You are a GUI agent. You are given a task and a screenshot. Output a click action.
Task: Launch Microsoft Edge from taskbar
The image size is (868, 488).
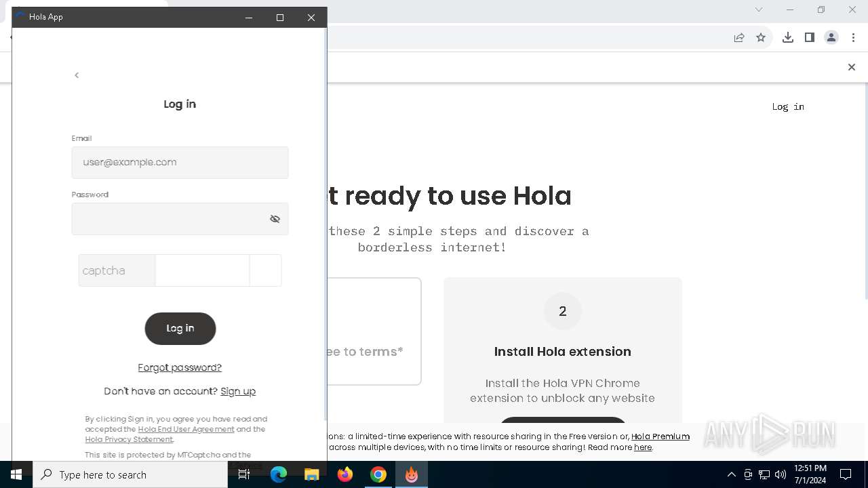(x=279, y=474)
